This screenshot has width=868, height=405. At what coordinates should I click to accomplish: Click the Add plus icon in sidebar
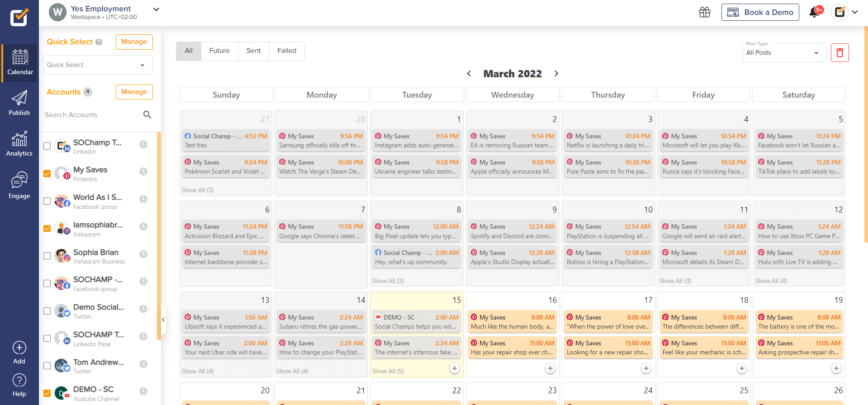[19, 348]
